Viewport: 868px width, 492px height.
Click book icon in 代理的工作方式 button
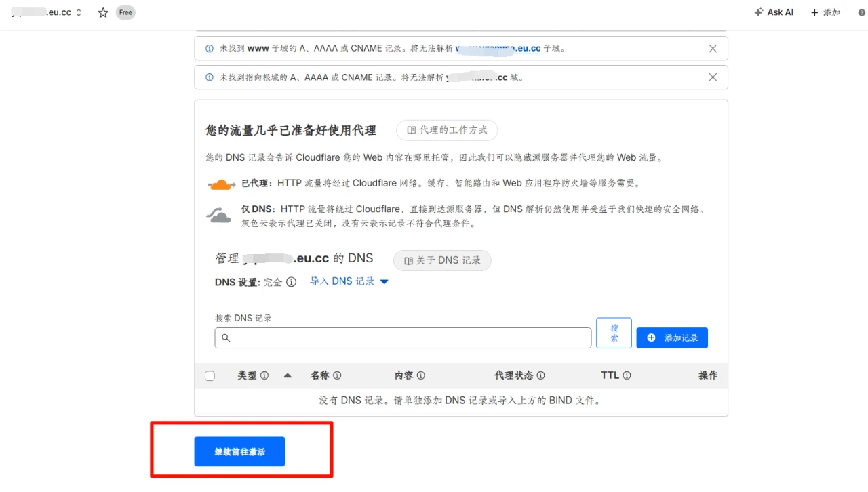pos(412,130)
